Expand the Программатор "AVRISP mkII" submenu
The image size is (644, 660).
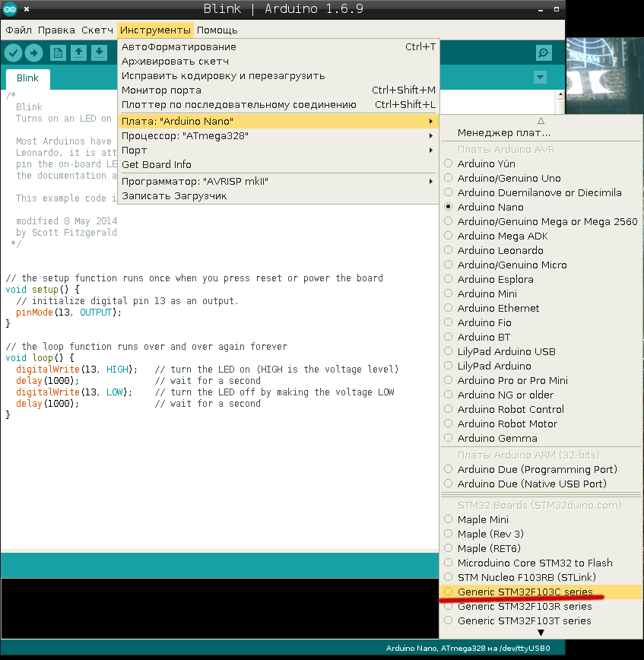point(278,182)
